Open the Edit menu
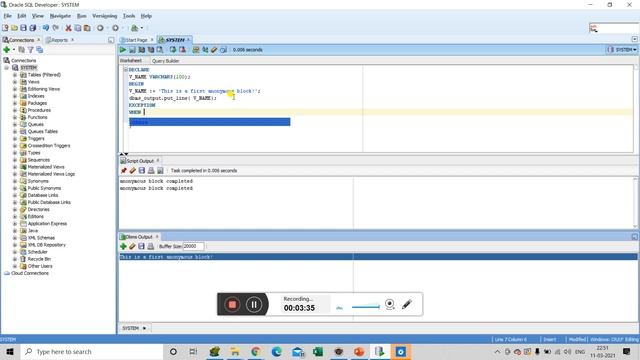The image size is (640, 360). (22, 16)
